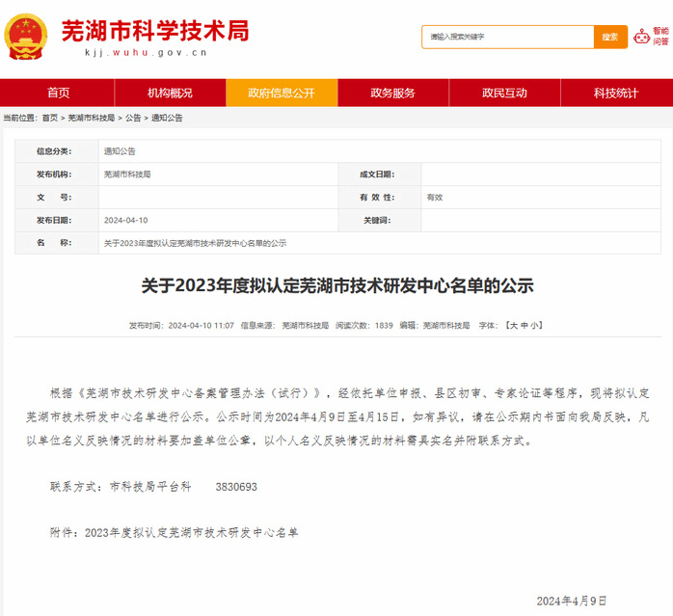The height and width of the screenshot is (616, 673).
Task: Go to the 首页 navigation tab
Action: [x=58, y=93]
